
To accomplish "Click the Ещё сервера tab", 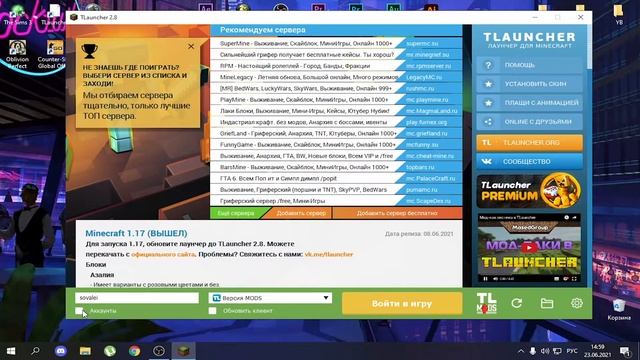I will (236, 213).
